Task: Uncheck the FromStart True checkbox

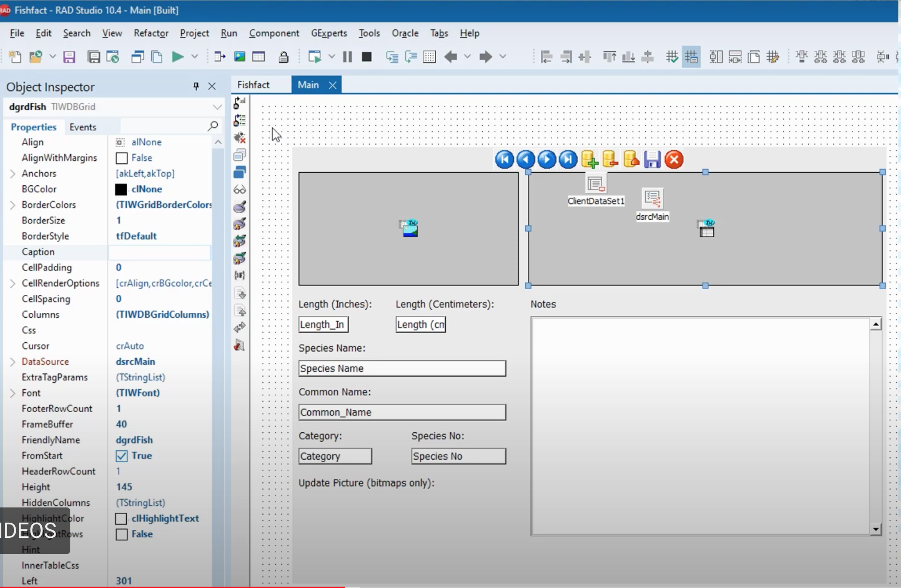Action: (121, 456)
